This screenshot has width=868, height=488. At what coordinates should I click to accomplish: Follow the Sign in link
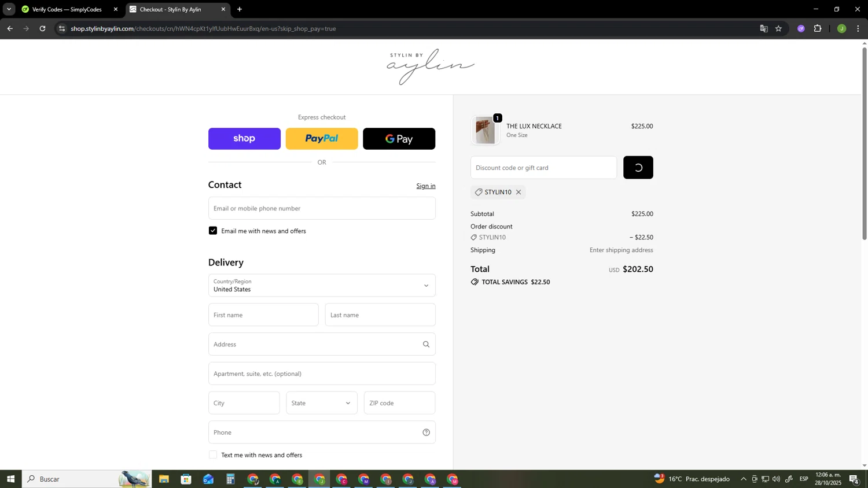pos(426,186)
